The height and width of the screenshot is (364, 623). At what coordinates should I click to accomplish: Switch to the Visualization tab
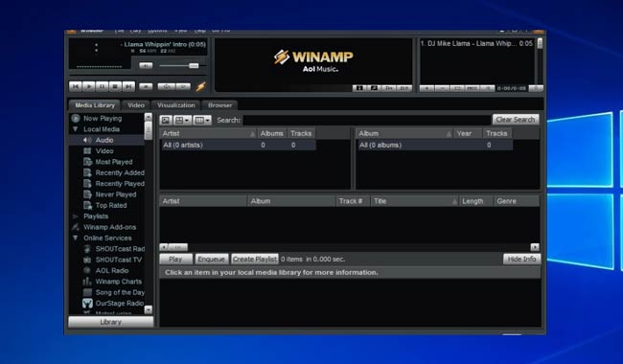coord(176,105)
